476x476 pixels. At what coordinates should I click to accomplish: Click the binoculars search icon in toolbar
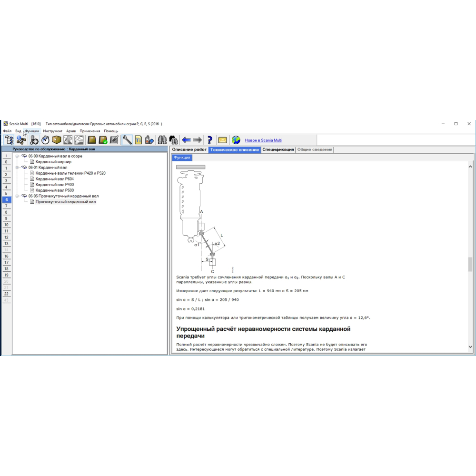(162, 140)
